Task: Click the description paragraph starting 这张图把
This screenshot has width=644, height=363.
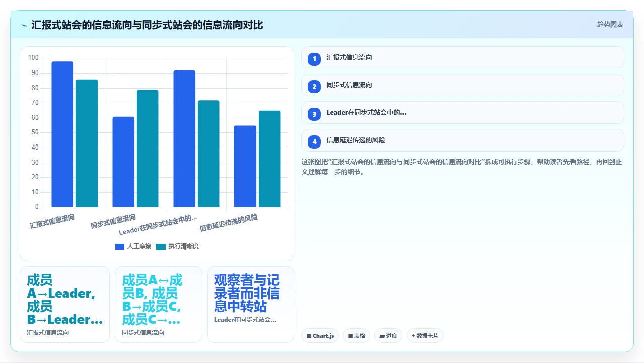Action: click(x=462, y=167)
